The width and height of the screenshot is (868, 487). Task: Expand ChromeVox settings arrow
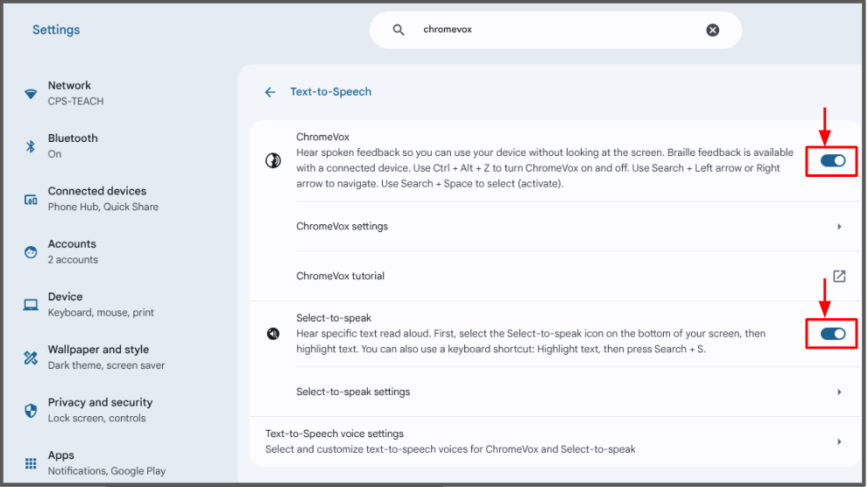(x=839, y=226)
